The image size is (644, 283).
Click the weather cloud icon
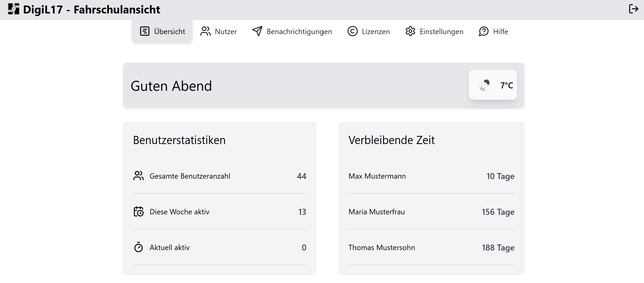click(484, 85)
